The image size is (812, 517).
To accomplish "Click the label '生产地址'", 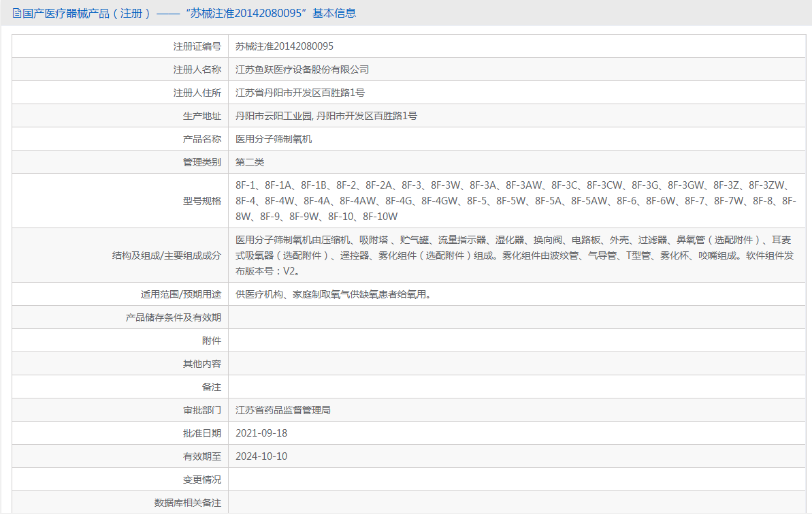I will tap(202, 116).
